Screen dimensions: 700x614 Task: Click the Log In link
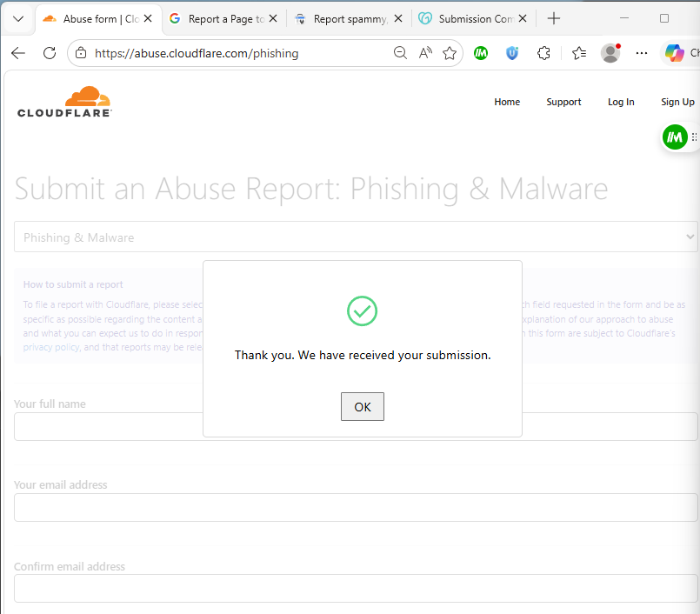pyautogui.click(x=621, y=102)
